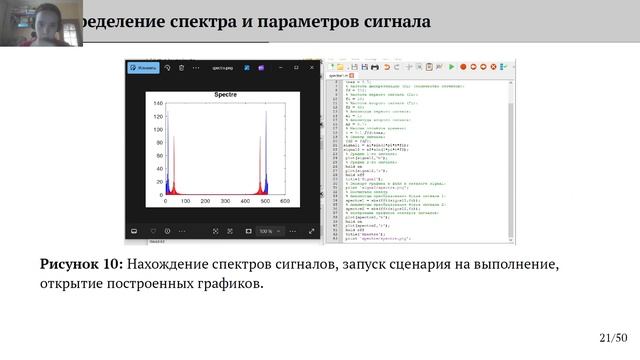Click the slide page number 21/50
This screenshot has width=640, height=360.
(613, 338)
